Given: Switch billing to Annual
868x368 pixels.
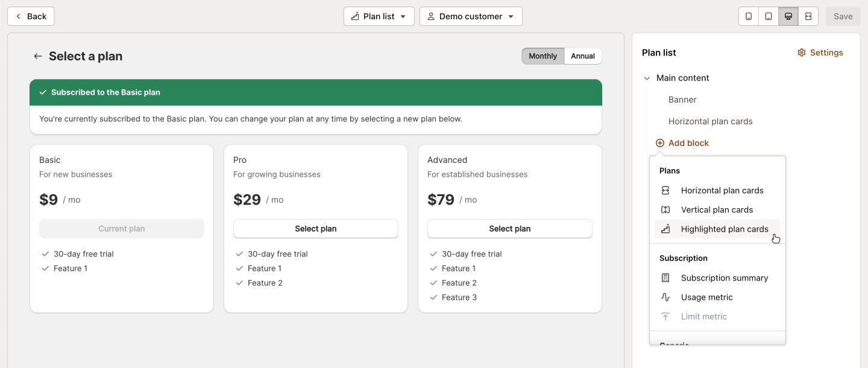Looking at the screenshot, I should pos(582,56).
